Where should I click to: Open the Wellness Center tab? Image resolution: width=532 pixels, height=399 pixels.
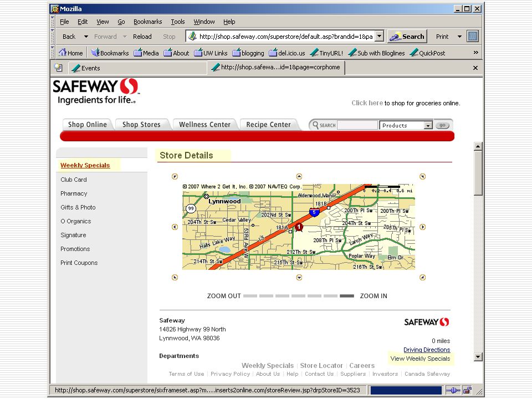pyautogui.click(x=204, y=125)
